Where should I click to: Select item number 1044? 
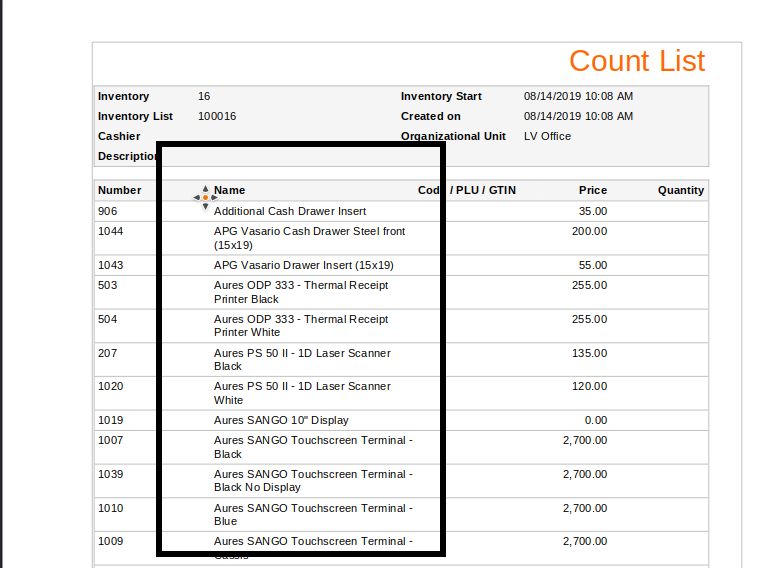(x=110, y=231)
